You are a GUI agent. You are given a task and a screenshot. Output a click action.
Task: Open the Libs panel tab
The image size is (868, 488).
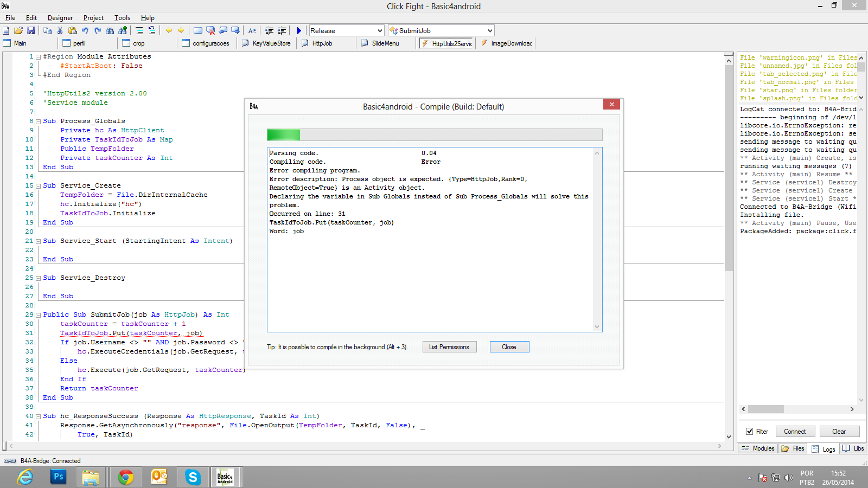click(853, 448)
